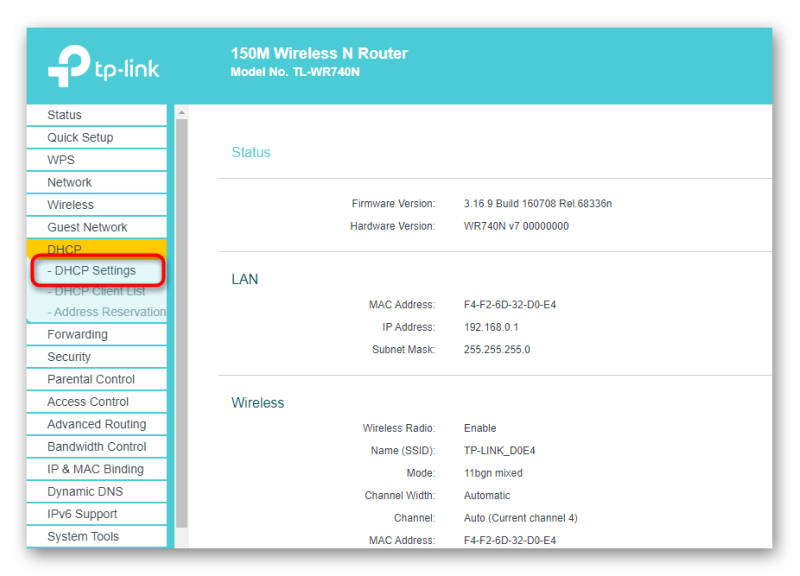Open the Forwarding section
The height and width of the screenshot is (576, 800).
point(97,334)
